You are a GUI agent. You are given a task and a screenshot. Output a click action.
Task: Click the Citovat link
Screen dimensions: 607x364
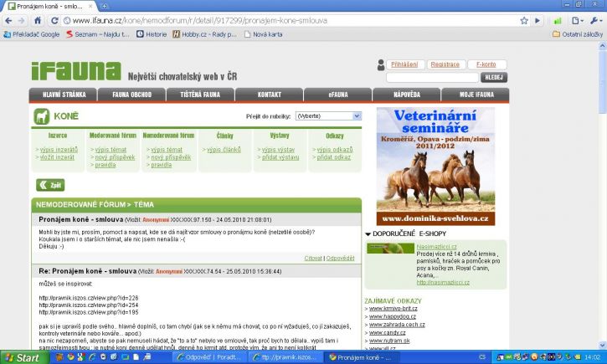pos(313,259)
